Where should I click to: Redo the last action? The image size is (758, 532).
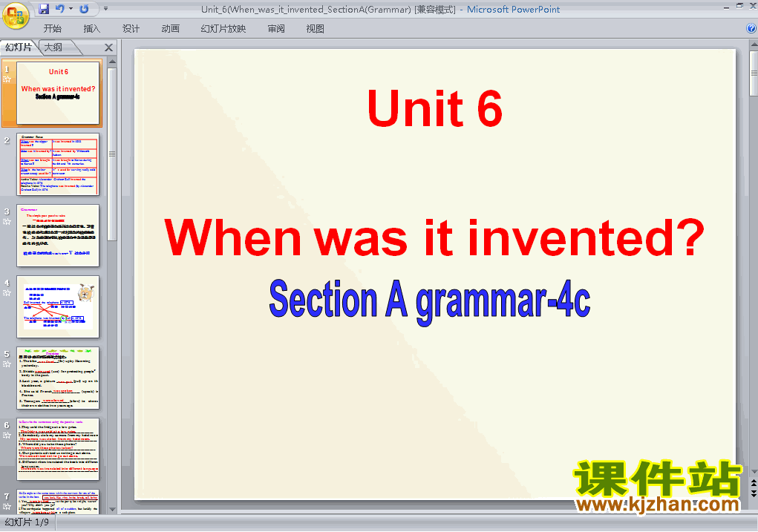pyautogui.click(x=84, y=9)
